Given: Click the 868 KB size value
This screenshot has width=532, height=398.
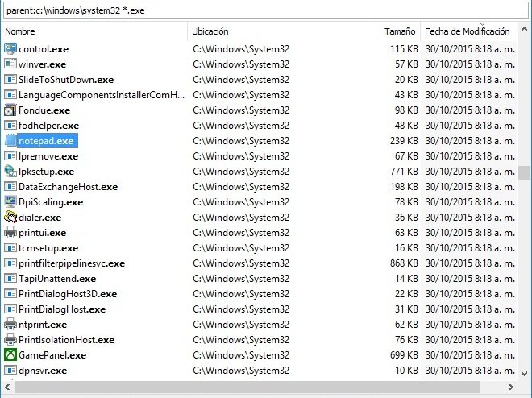Looking at the screenshot, I should tap(404, 263).
